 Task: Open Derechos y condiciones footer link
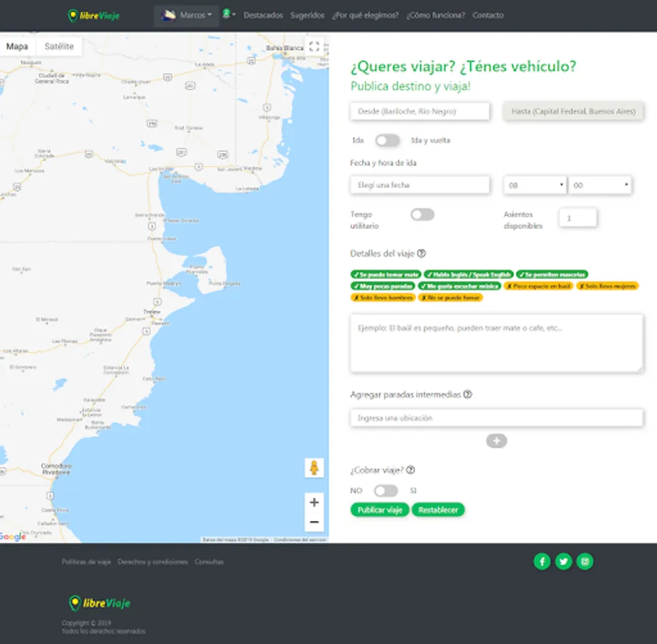[152, 562]
